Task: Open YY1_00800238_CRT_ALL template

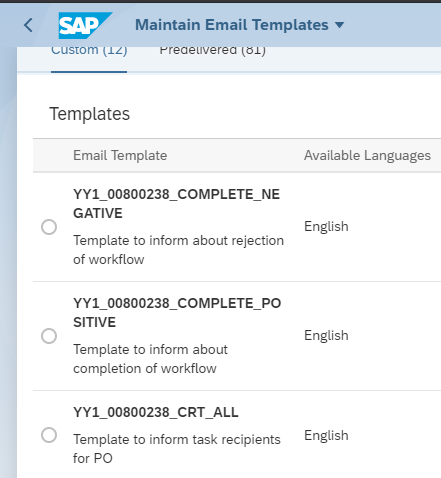Action: point(156,412)
